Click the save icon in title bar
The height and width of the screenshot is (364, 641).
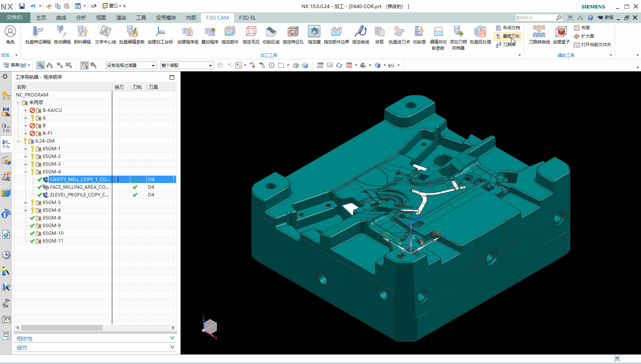click(22, 6)
